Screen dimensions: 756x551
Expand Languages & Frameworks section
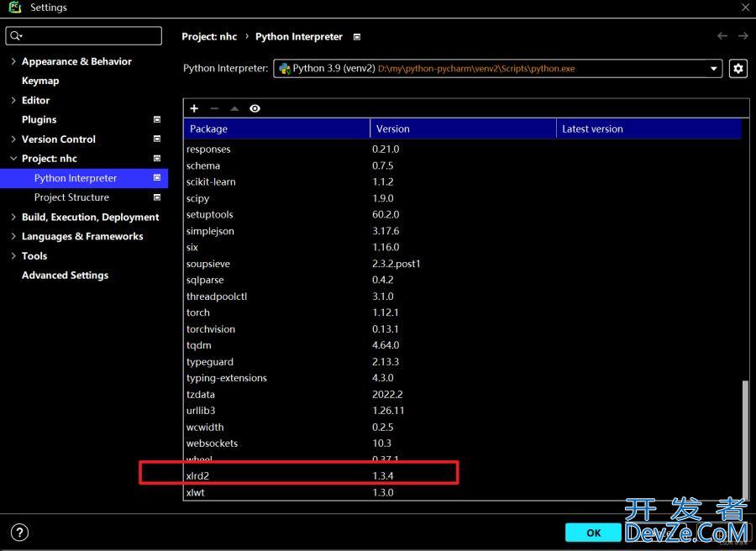pyautogui.click(x=13, y=236)
